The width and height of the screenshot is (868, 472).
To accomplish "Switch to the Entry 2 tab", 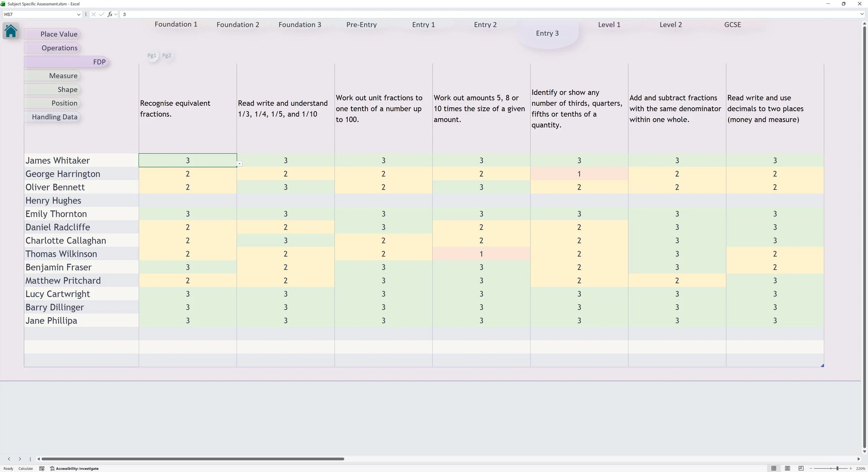I will [x=485, y=25].
